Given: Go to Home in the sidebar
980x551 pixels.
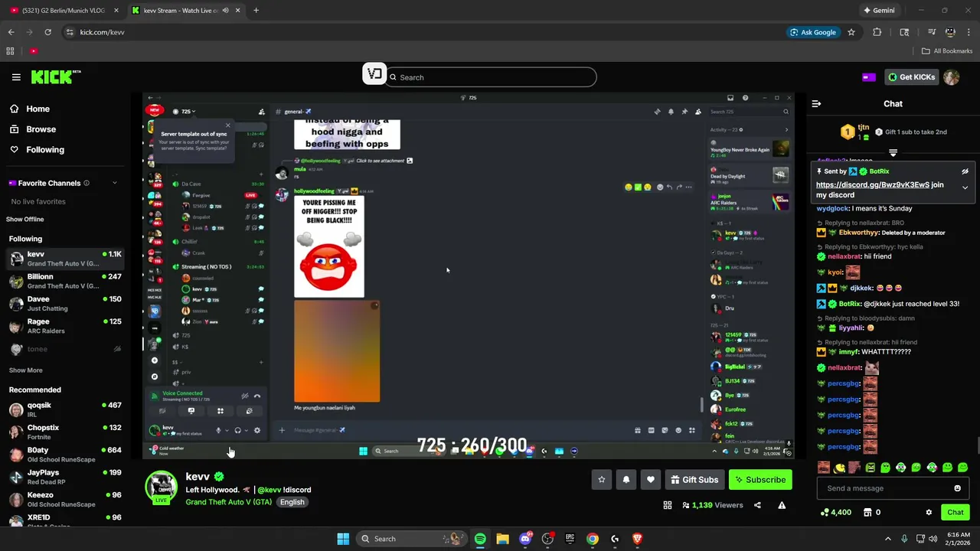Looking at the screenshot, I should click(30, 109).
